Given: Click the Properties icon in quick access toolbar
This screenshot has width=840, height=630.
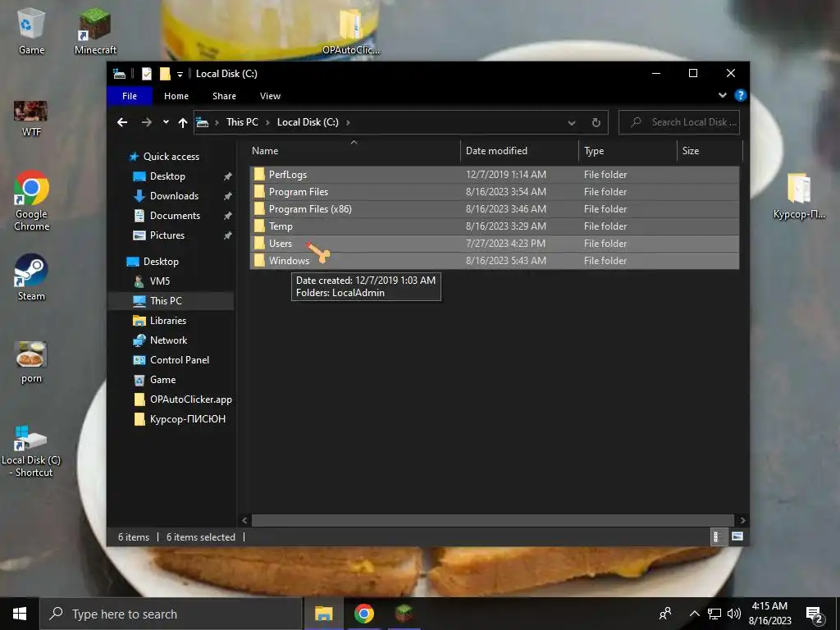Looking at the screenshot, I should point(146,73).
